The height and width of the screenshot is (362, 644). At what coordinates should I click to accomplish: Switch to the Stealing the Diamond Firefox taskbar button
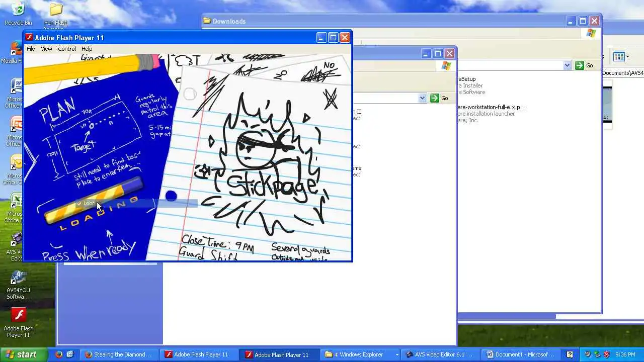119,354
